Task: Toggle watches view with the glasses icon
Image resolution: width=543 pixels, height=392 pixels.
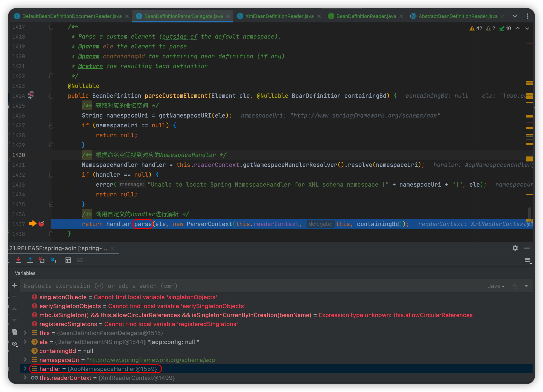Action: tap(15, 344)
